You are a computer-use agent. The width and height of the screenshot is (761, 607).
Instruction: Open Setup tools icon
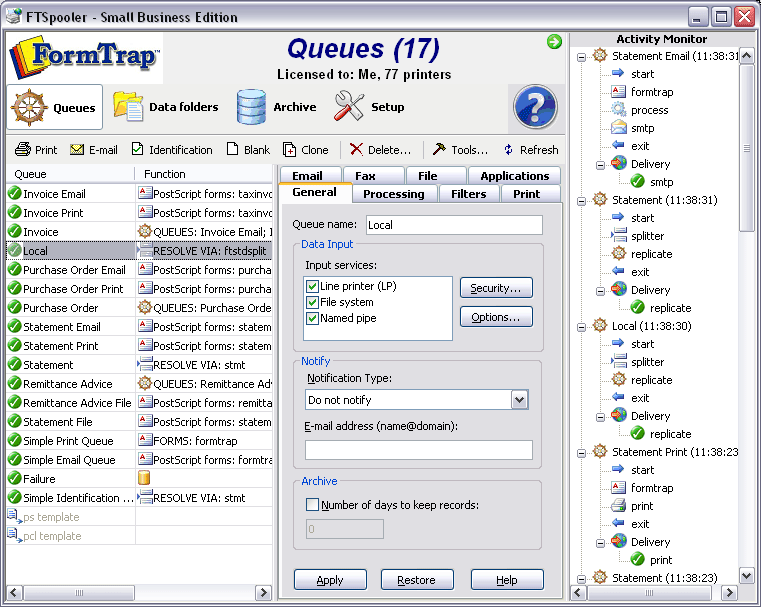click(348, 106)
